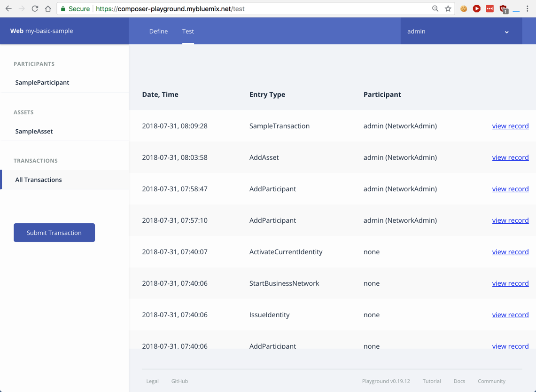This screenshot has height=392, width=536.
Task: Click the LastPass red dots extension icon
Action: coord(490,8)
